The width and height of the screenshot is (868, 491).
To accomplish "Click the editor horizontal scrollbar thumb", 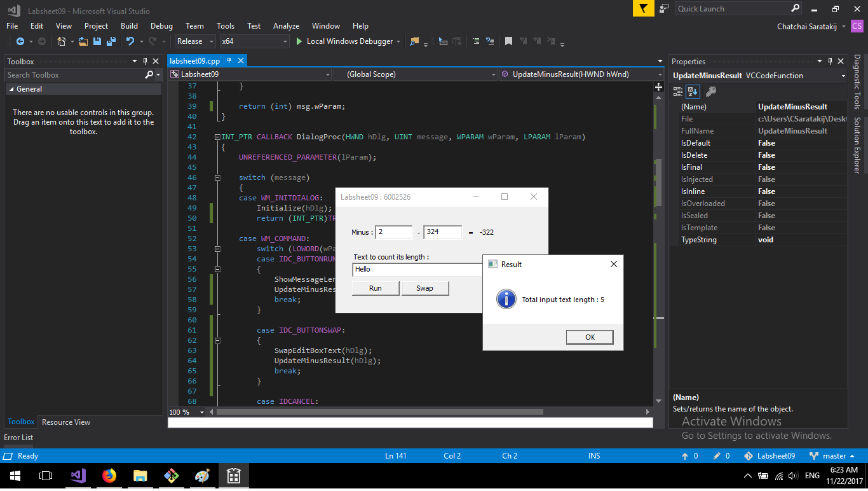I will coord(379,412).
